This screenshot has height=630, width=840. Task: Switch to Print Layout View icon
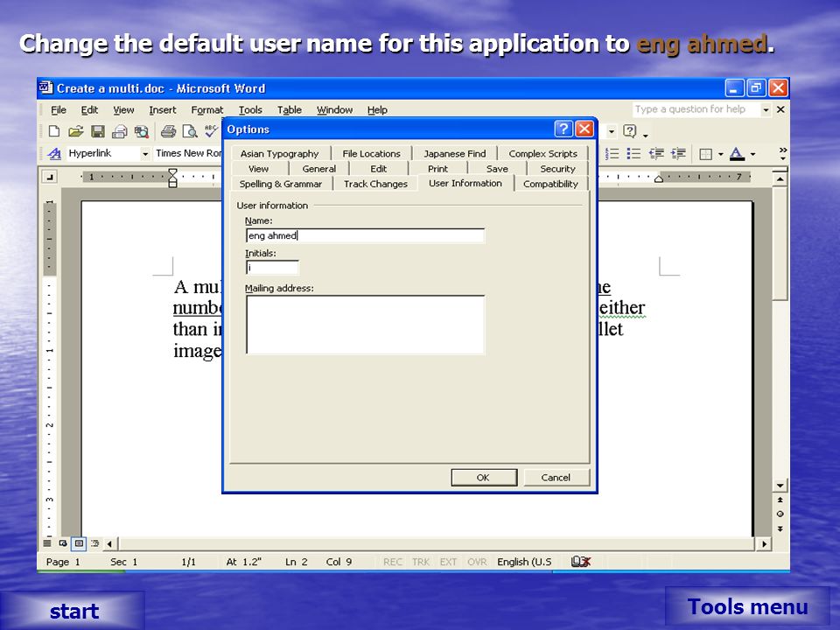pos(80,543)
